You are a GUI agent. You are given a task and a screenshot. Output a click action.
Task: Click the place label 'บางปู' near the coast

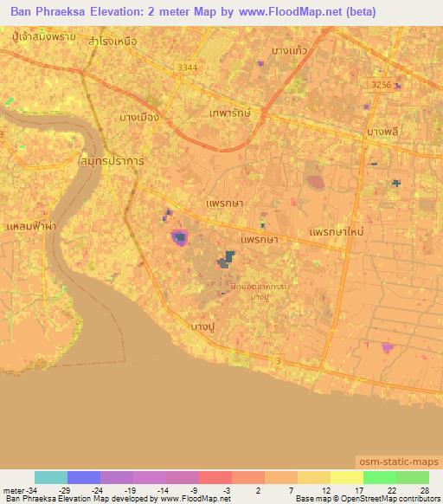(202, 327)
